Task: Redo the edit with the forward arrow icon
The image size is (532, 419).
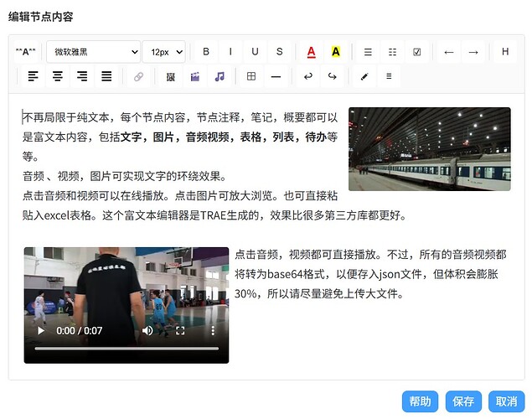Action: [332, 76]
